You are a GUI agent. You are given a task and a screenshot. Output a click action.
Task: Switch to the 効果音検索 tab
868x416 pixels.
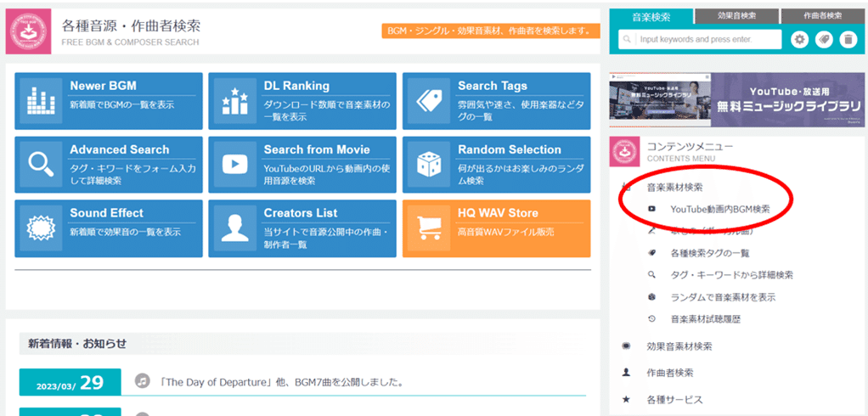click(736, 16)
